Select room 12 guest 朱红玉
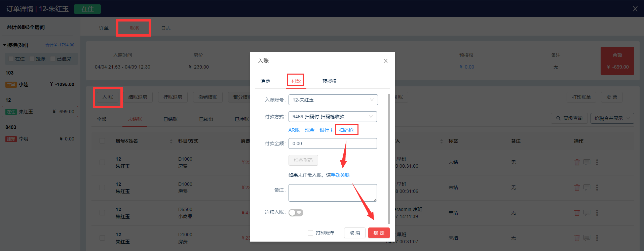Image resolution: width=644 pixels, height=251 pixels. coord(40,112)
